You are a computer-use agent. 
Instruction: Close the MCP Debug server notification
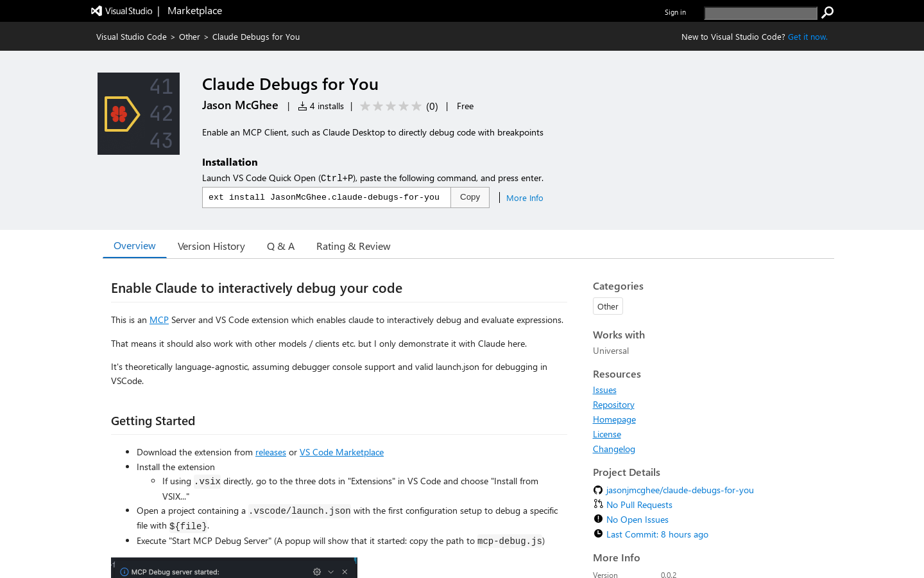(345, 572)
